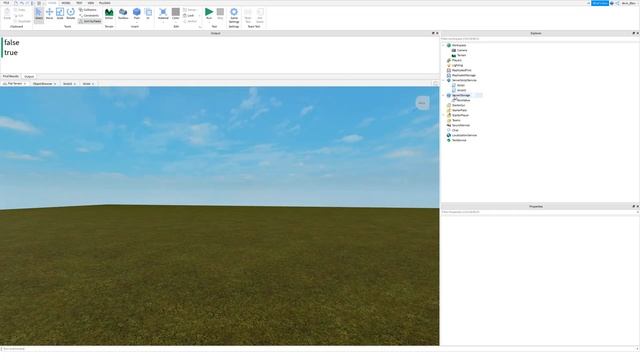Undock the Output panel
The image size is (640, 360).
(433, 33)
